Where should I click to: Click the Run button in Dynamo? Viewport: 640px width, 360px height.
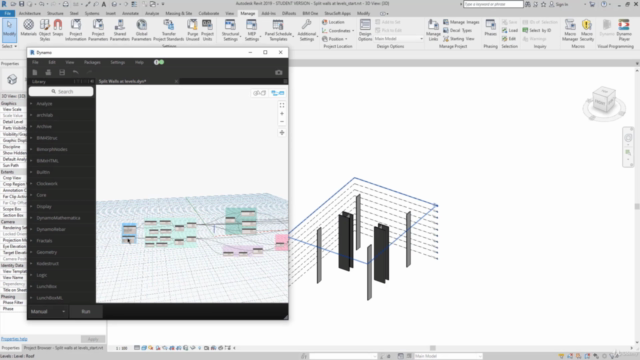[x=86, y=311]
